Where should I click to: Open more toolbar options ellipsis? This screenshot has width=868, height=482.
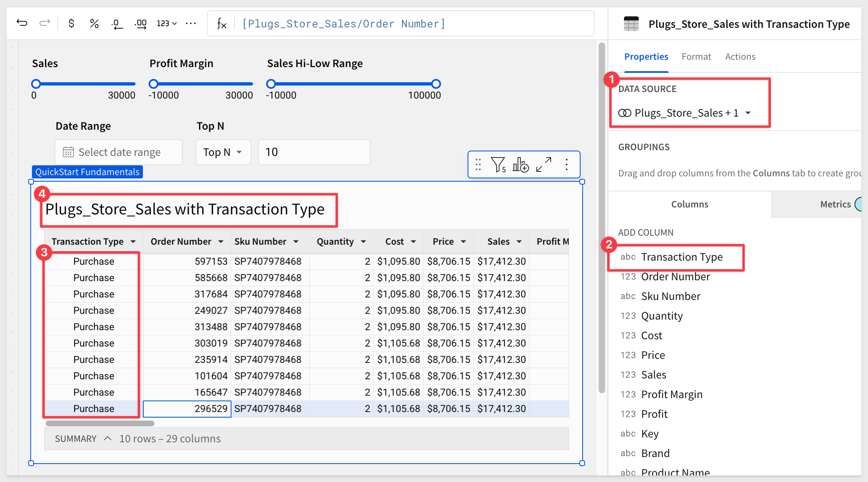pyautogui.click(x=191, y=24)
